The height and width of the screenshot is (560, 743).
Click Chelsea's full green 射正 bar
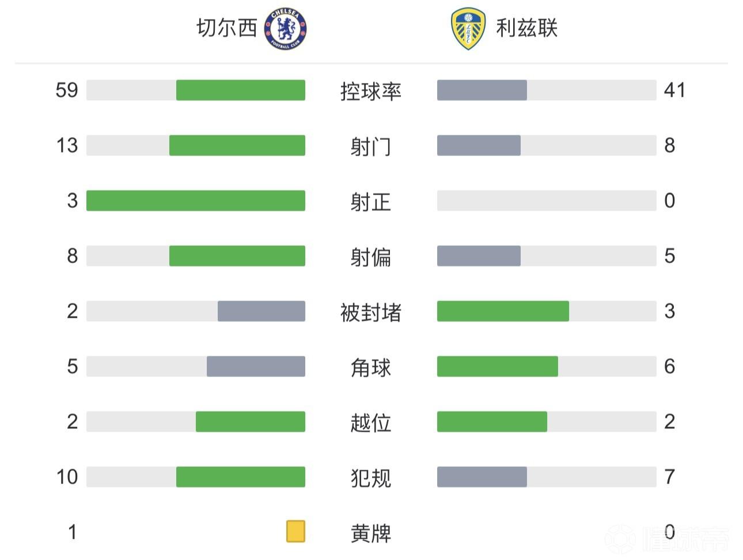pos(196,201)
